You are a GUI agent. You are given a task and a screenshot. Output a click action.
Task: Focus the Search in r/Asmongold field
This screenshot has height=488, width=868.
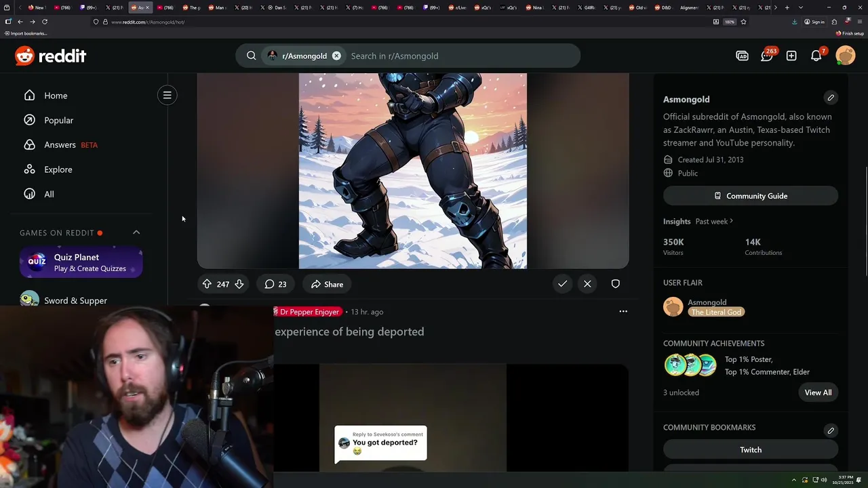click(x=461, y=56)
